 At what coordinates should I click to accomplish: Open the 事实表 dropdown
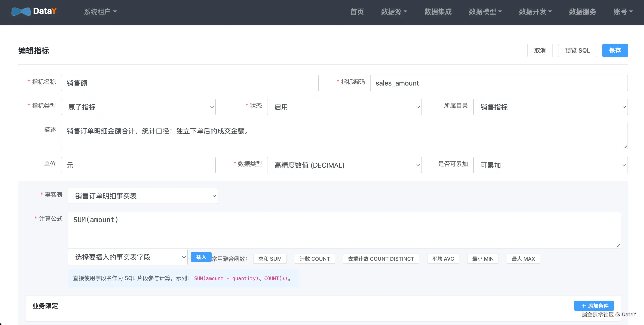[143, 196]
